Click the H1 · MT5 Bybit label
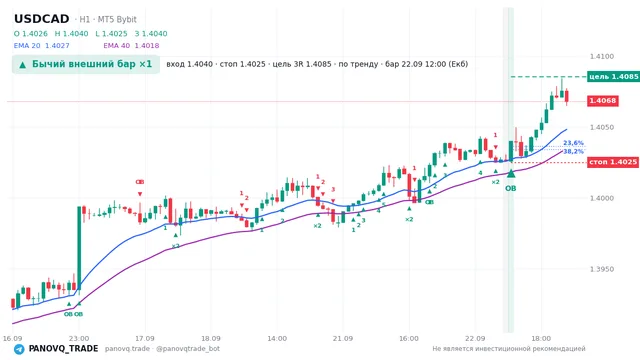Screen dimensions: 640x360 pos(108,20)
